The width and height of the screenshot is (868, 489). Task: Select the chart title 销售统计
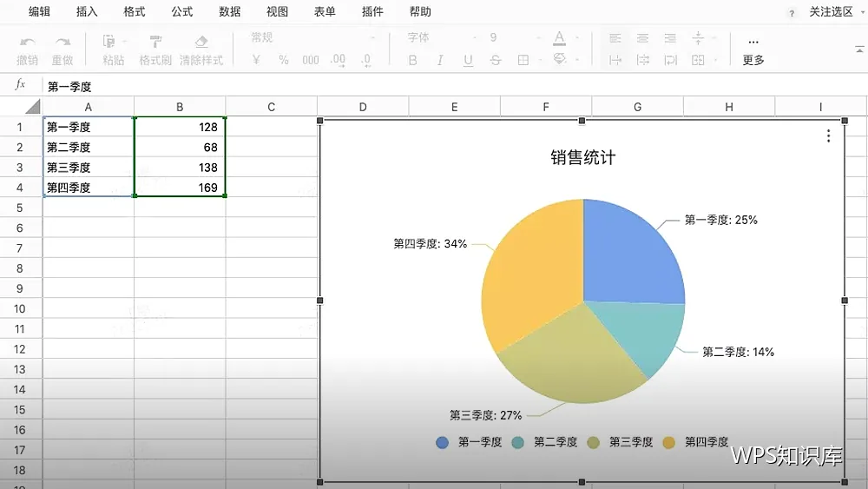(x=583, y=157)
